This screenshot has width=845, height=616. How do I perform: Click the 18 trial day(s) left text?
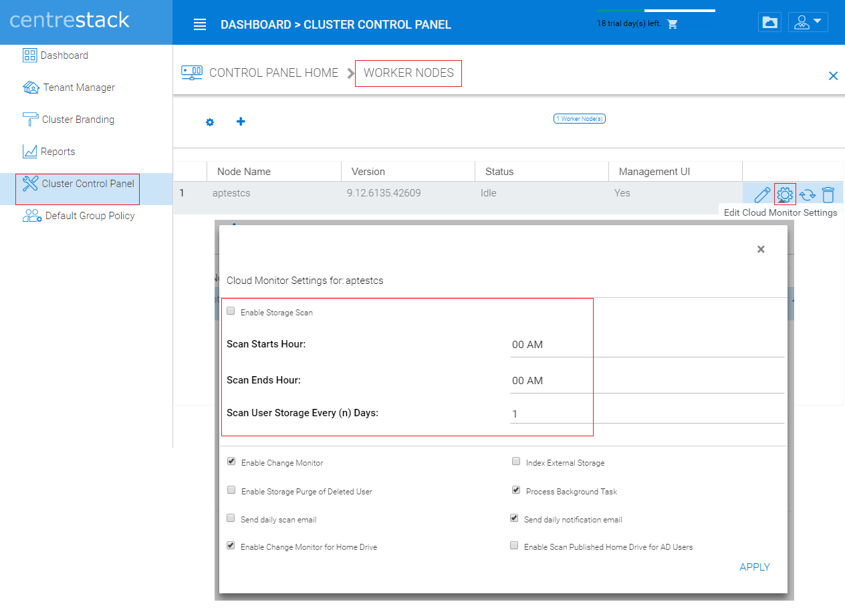(629, 23)
